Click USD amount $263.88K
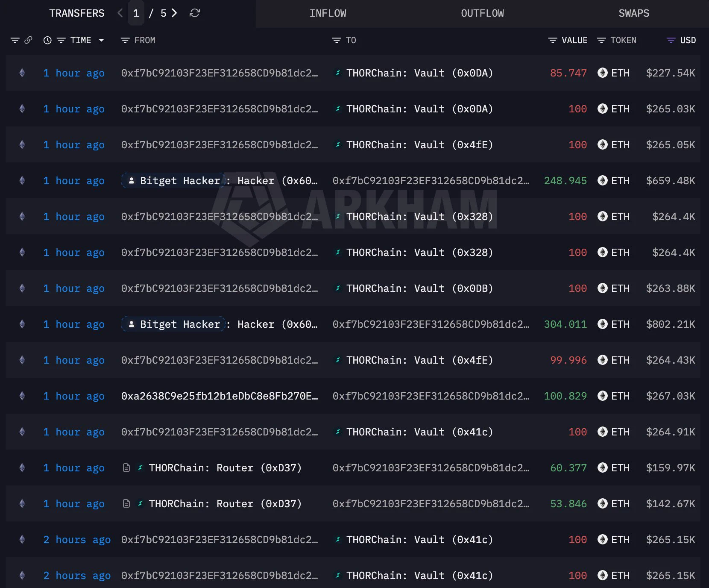 click(671, 288)
